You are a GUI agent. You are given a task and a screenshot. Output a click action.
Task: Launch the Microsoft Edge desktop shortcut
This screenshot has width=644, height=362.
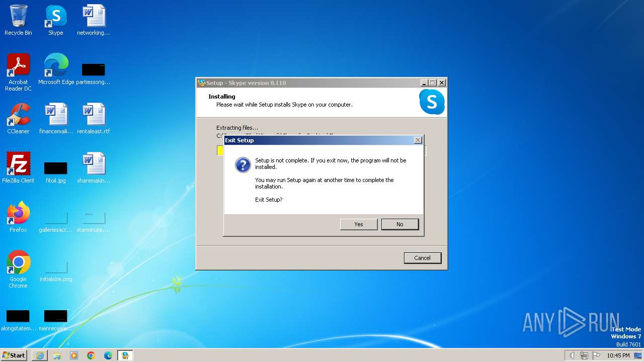pyautogui.click(x=56, y=69)
